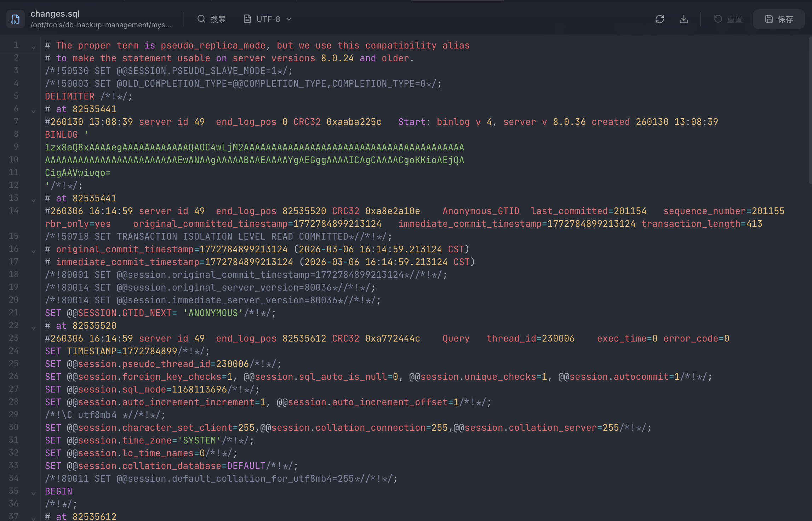Image resolution: width=812 pixels, height=521 pixels.
Task: Click the save disk icon
Action: click(x=769, y=19)
